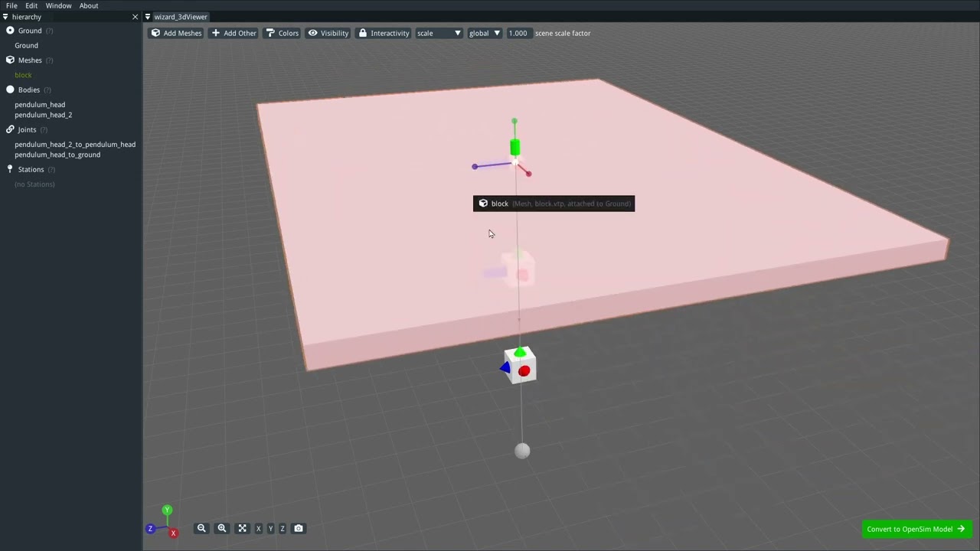This screenshot has width=980, height=551.
Task: Open the Visibility options
Action: coord(328,33)
